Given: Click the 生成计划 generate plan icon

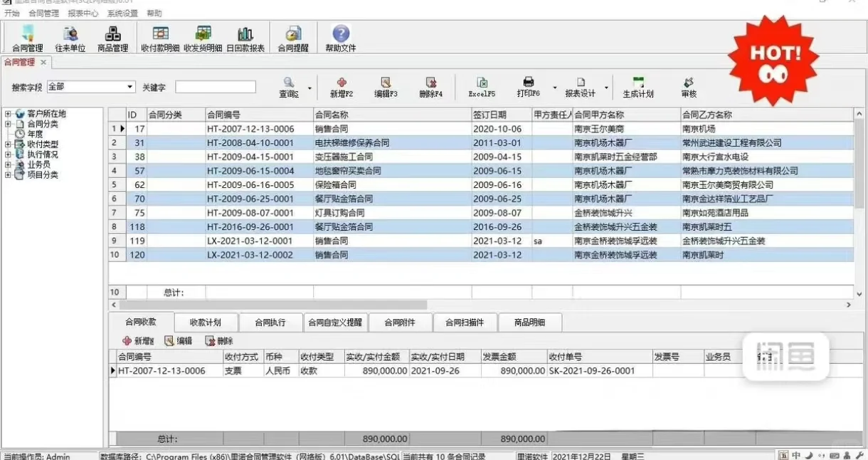Looking at the screenshot, I should click(640, 85).
